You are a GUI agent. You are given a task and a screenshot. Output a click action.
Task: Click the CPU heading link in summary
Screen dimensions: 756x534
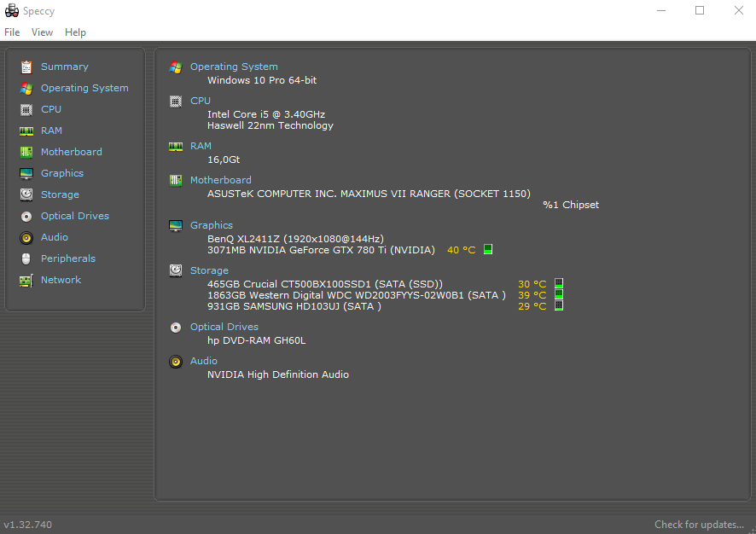tap(200, 101)
